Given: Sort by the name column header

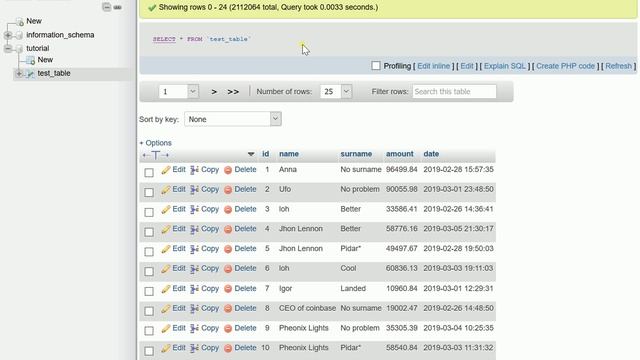Looking at the screenshot, I should [x=289, y=154].
